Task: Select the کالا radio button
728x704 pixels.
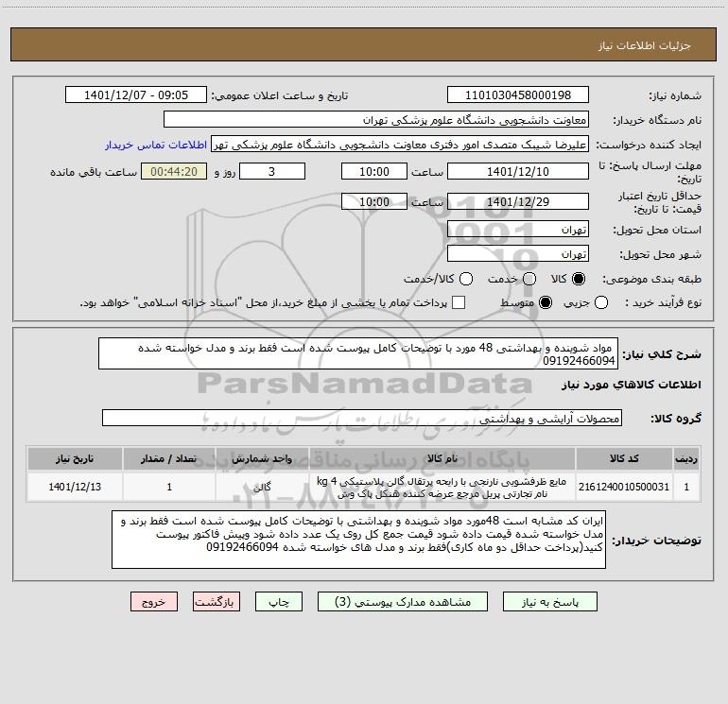Action: coord(579,279)
